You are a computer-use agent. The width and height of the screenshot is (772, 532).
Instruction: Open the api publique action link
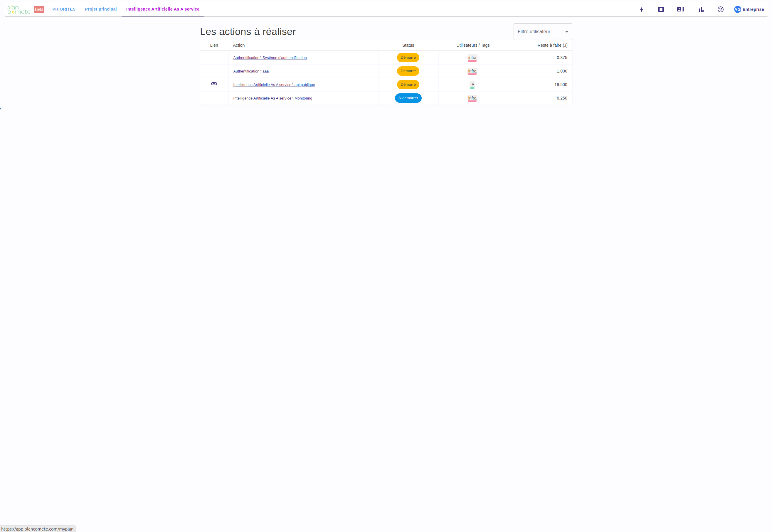coord(274,85)
